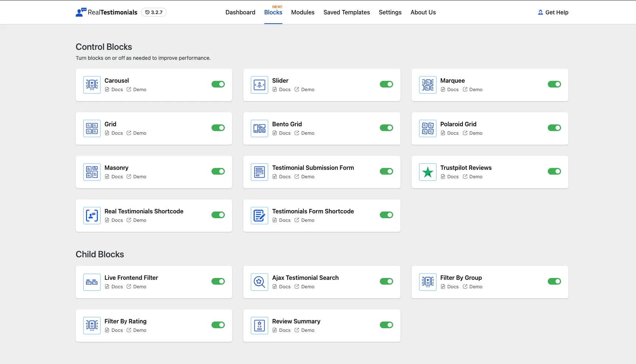Toggle Real Testimonials Shortcode switch
The image size is (636, 364).
tap(218, 215)
